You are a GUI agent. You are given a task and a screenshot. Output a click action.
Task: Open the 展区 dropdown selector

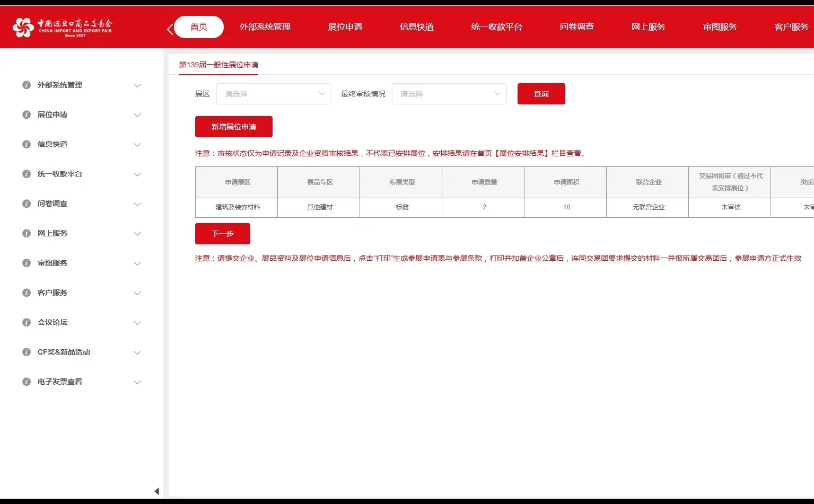click(274, 94)
